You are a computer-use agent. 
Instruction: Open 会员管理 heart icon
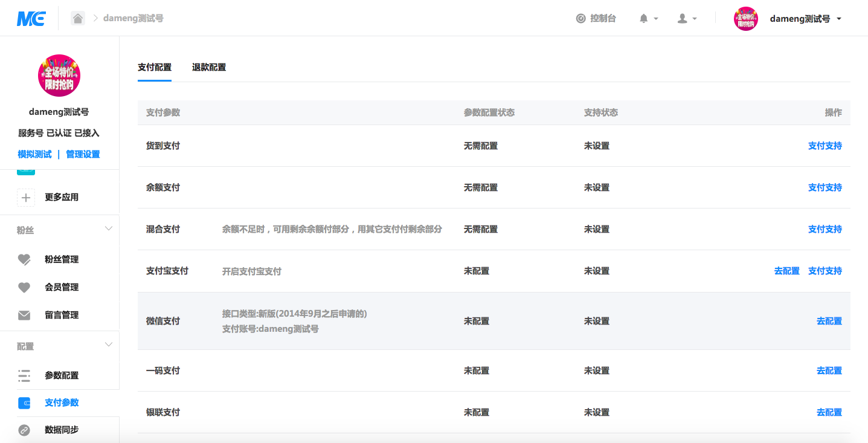click(x=24, y=288)
